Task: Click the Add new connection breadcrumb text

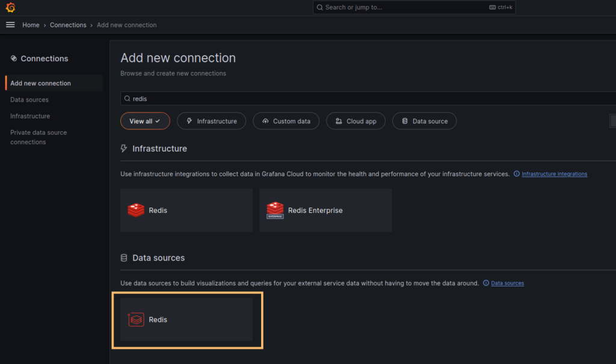Action: [126, 25]
